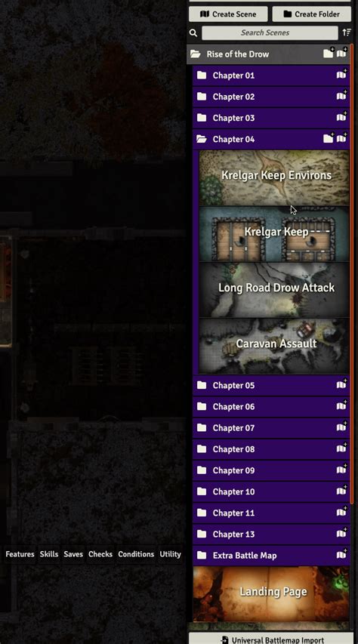Click the create scene icon on Chapter 01

click(341, 75)
